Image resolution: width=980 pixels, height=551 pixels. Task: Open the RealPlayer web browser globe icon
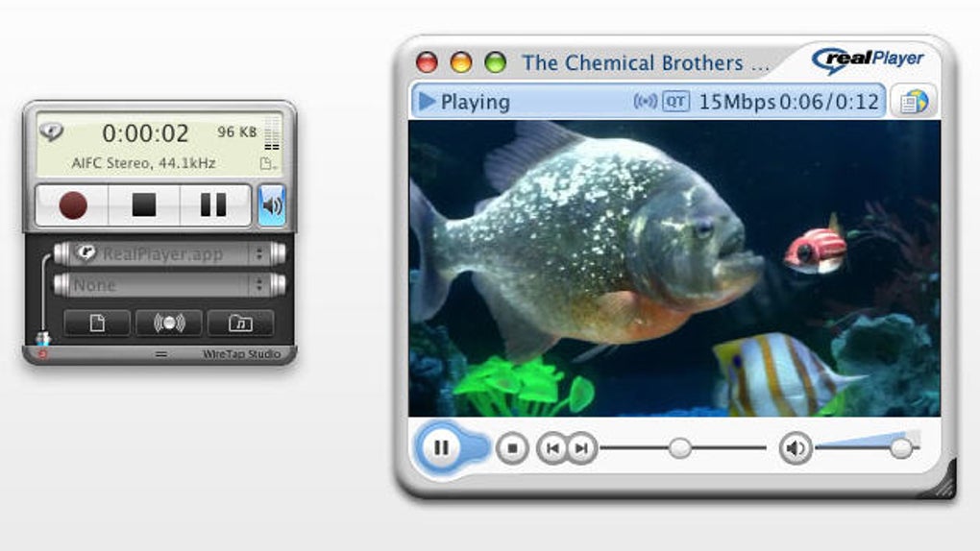click(914, 101)
